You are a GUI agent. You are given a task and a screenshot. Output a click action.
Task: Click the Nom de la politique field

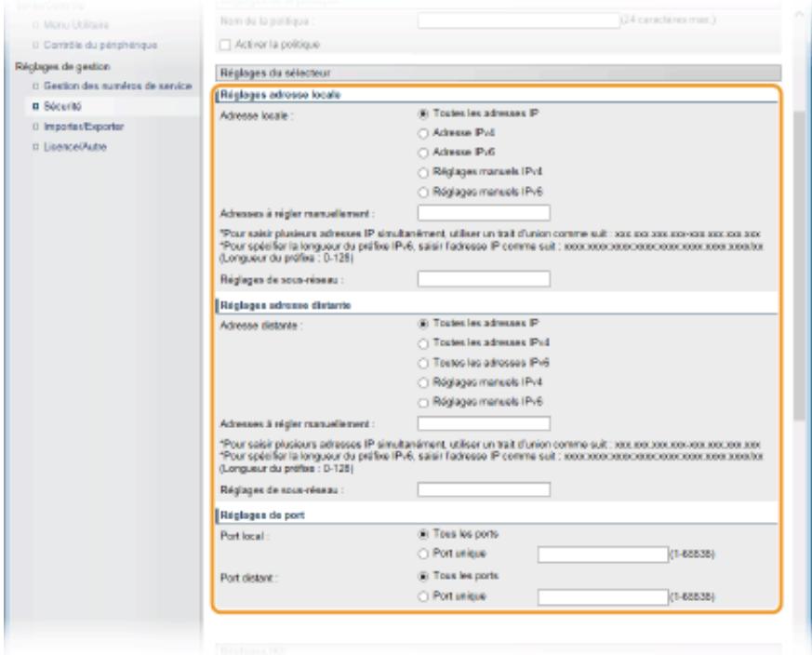(518, 20)
